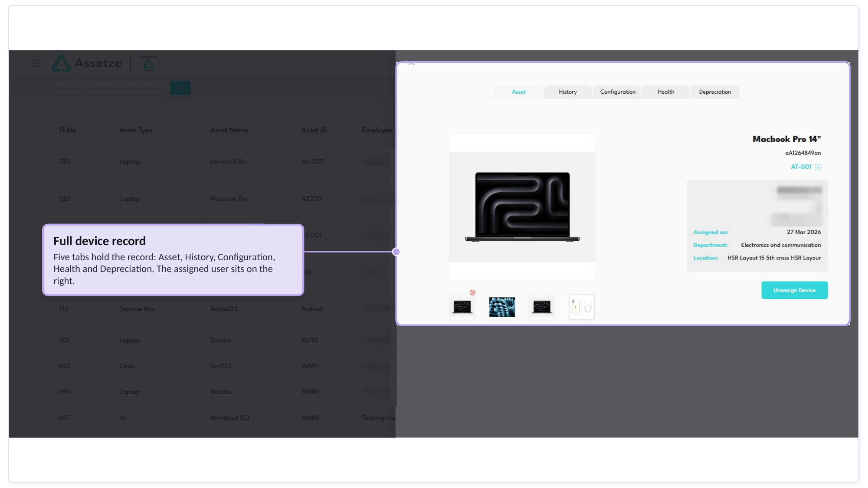Viewport: 868px width, 488px height.
Task: Click the Unassign Device button
Action: pyautogui.click(x=794, y=290)
